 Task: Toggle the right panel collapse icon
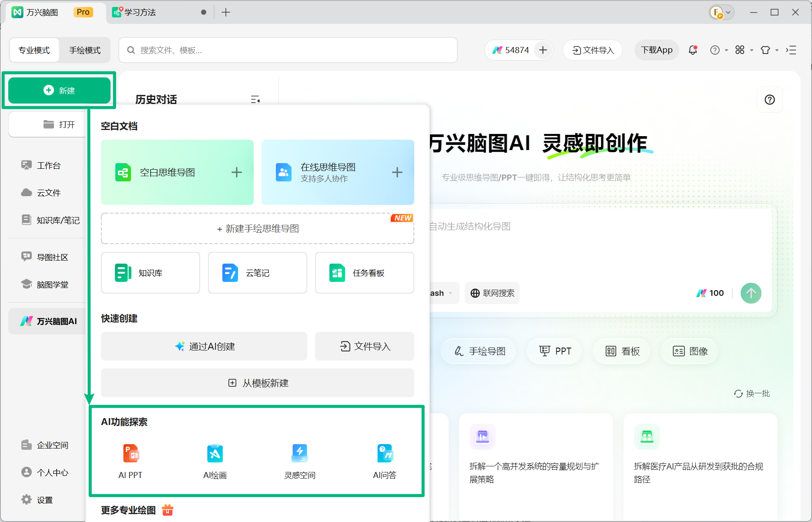pyautogui.click(x=791, y=50)
